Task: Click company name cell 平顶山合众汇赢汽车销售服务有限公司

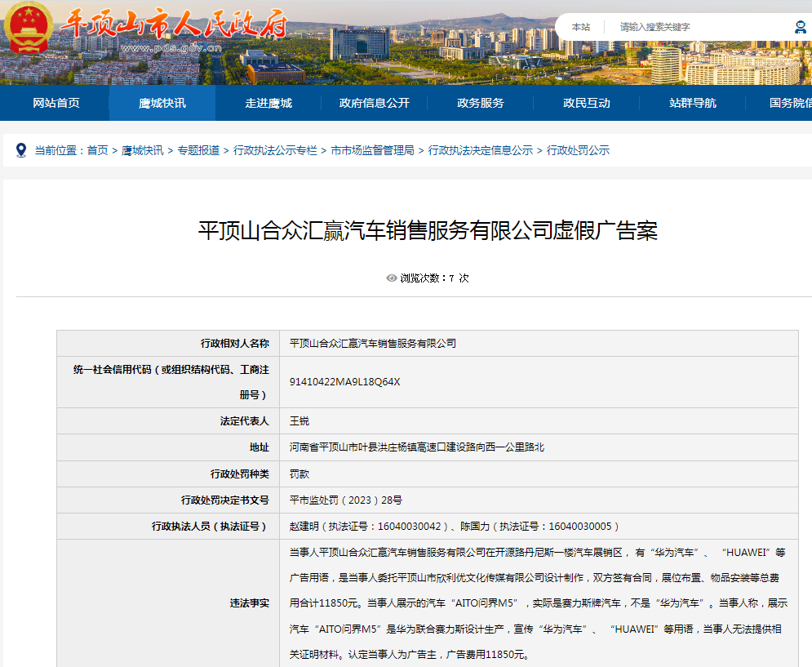Action: [x=373, y=344]
